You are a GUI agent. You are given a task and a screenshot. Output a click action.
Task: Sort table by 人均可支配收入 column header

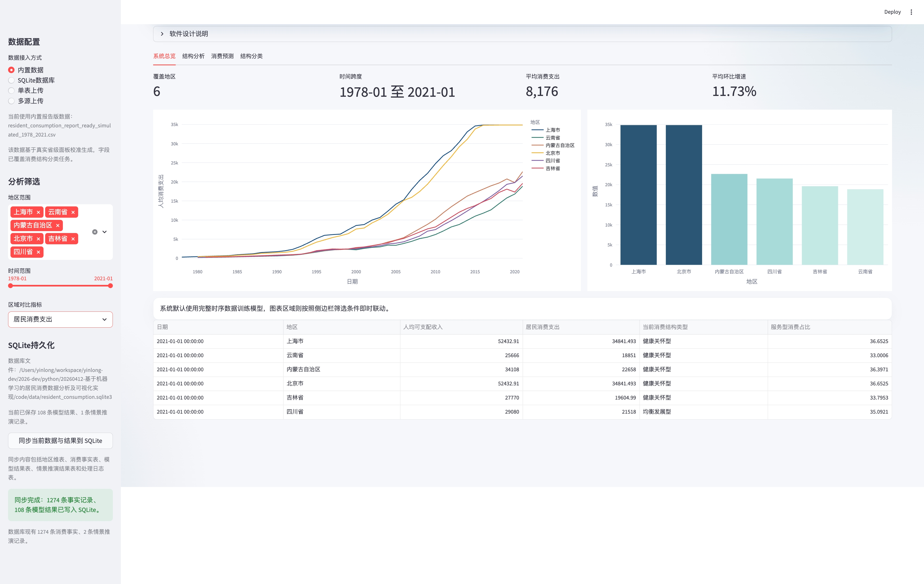click(x=461, y=327)
